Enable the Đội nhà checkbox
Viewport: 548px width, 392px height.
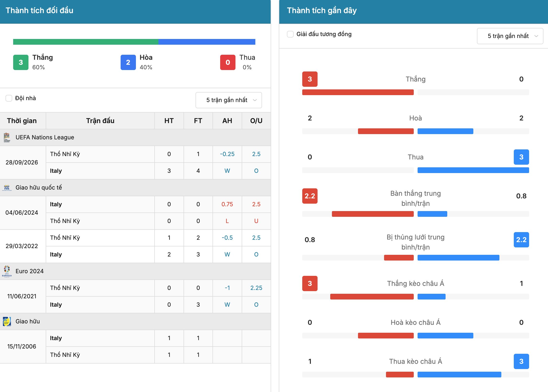(9, 98)
